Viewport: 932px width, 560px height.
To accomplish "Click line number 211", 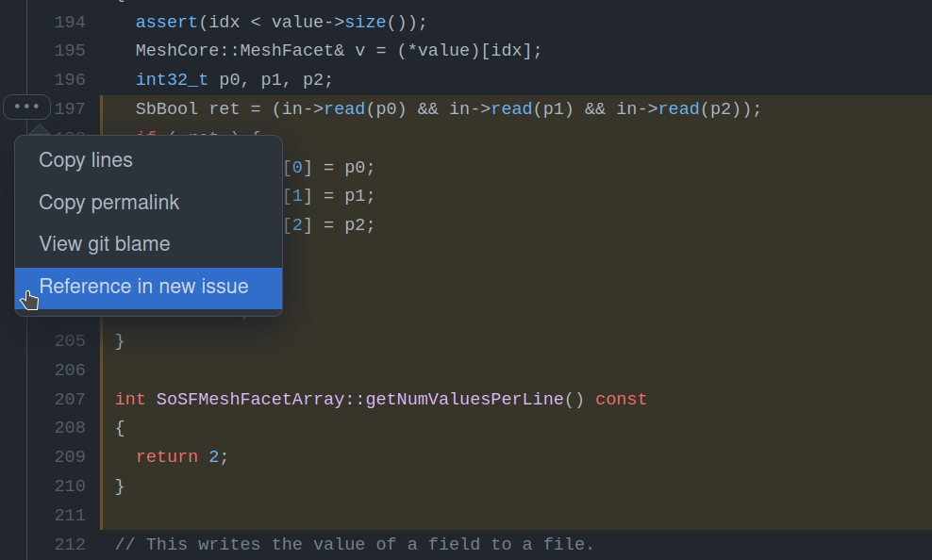I will tap(69, 515).
